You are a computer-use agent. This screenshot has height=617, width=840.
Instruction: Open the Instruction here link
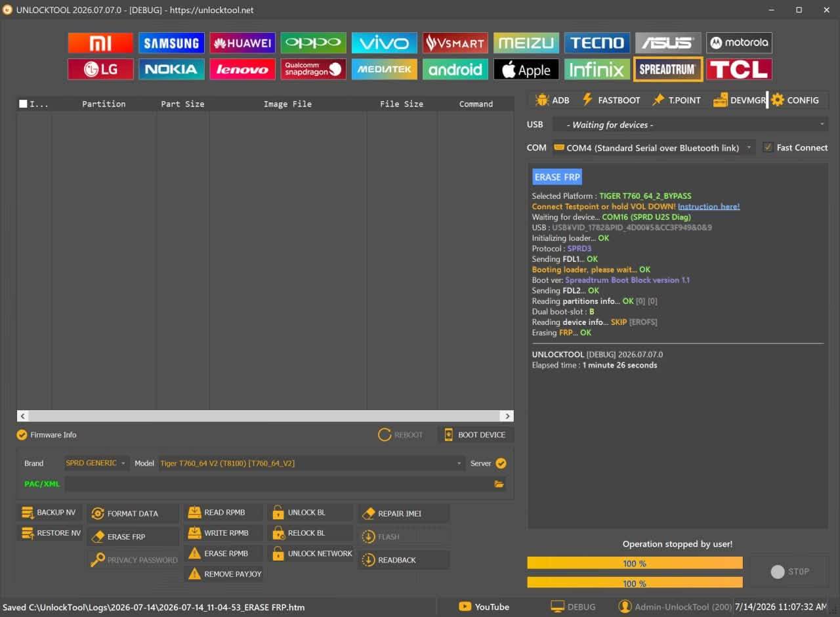click(709, 206)
